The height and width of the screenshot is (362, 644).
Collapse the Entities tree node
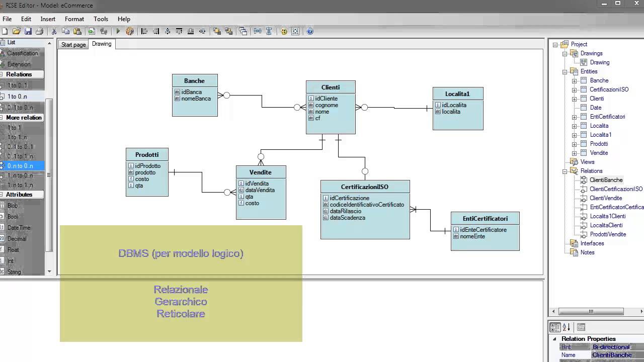(x=565, y=71)
